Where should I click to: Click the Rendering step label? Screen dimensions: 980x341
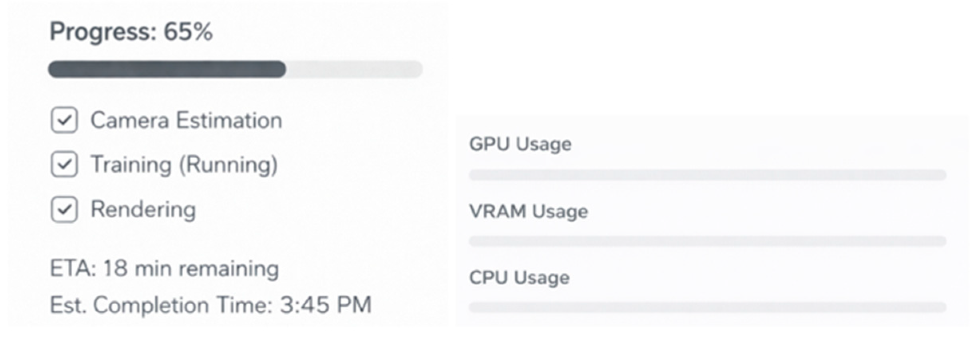click(x=143, y=210)
